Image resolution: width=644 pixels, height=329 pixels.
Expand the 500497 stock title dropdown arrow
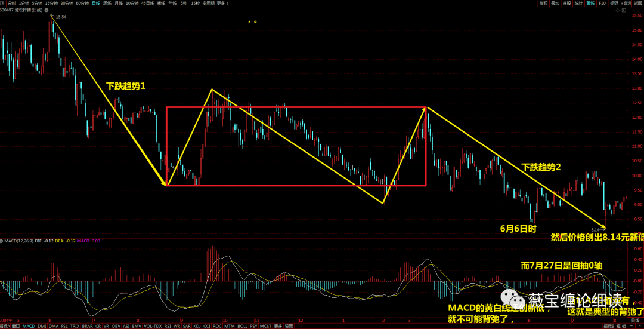pos(47,10)
